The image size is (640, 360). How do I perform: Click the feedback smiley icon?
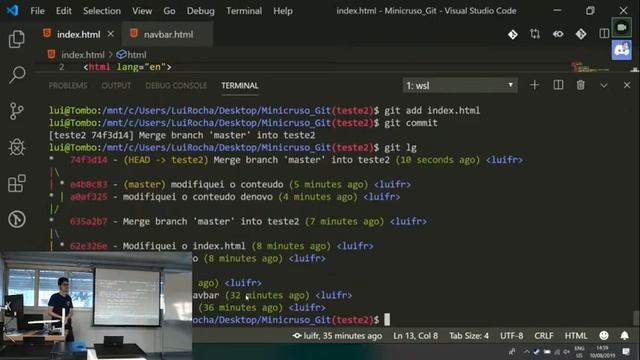(604, 336)
